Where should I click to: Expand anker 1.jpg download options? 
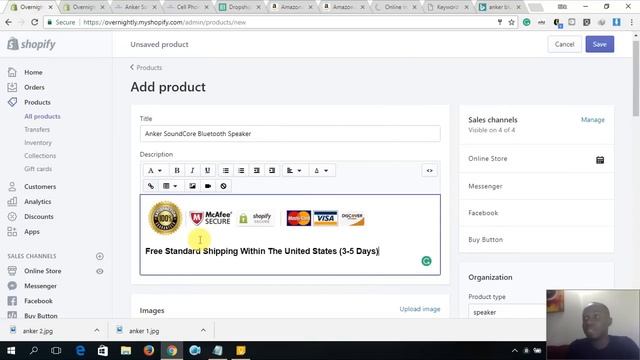(203, 330)
